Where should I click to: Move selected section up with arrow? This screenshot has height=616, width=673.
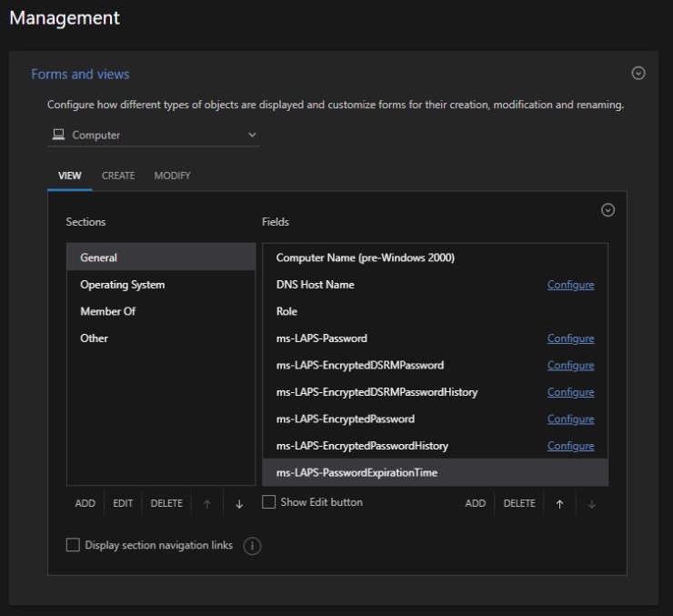pos(206,503)
